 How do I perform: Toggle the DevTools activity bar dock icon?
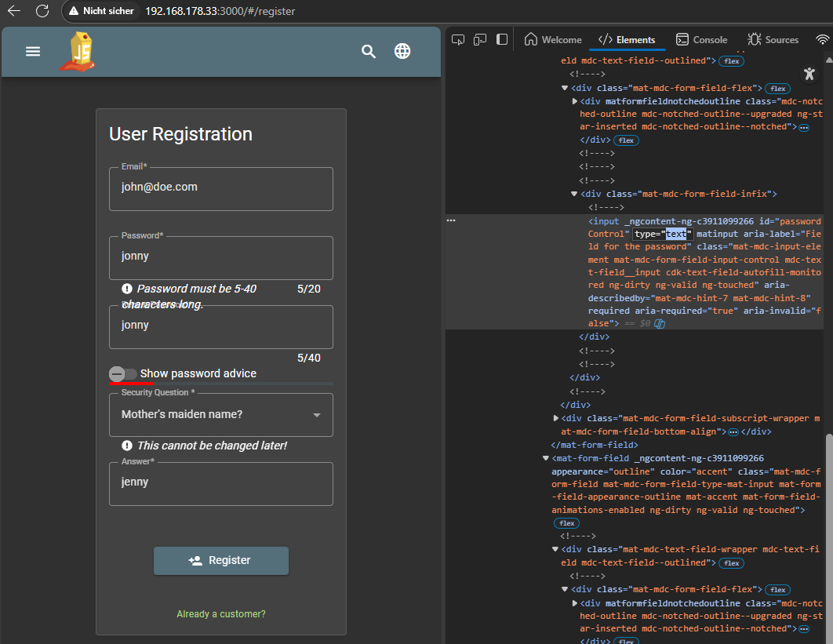[x=502, y=40]
